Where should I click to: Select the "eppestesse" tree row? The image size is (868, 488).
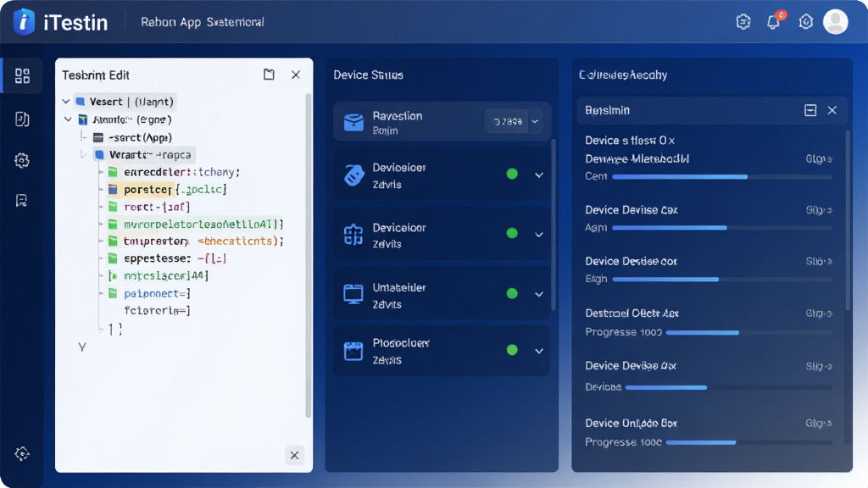click(167, 258)
